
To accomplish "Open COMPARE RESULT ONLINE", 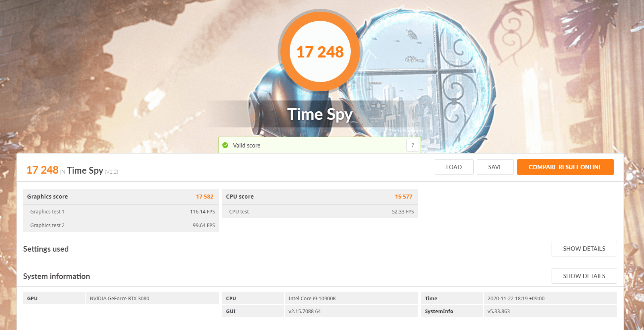I will point(565,167).
